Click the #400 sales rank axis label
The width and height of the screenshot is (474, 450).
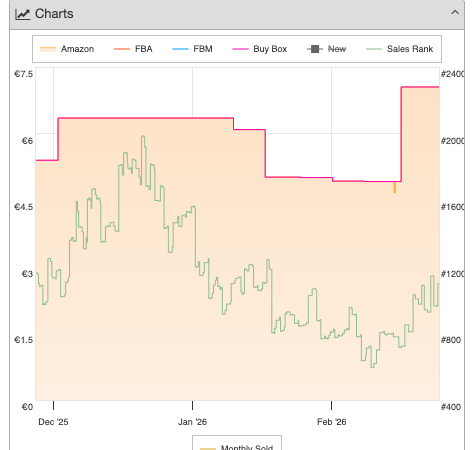[x=451, y=407]
